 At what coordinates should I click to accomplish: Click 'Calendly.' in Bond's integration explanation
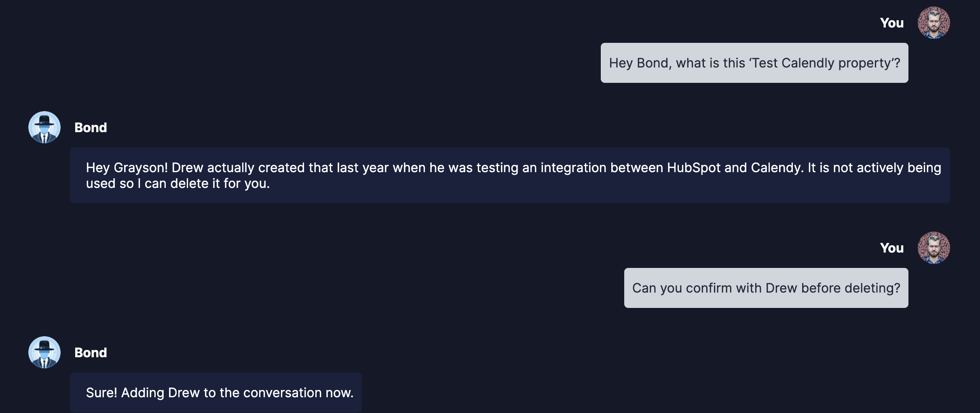coord(777,168)
